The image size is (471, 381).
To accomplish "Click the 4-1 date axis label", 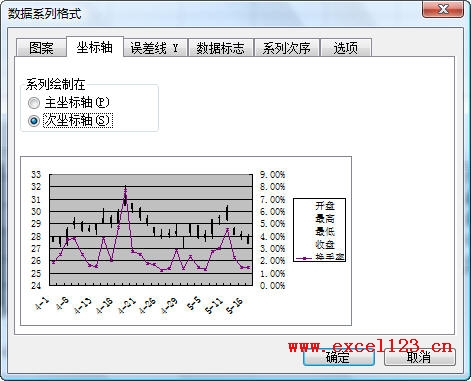I will tap(42, 304).
